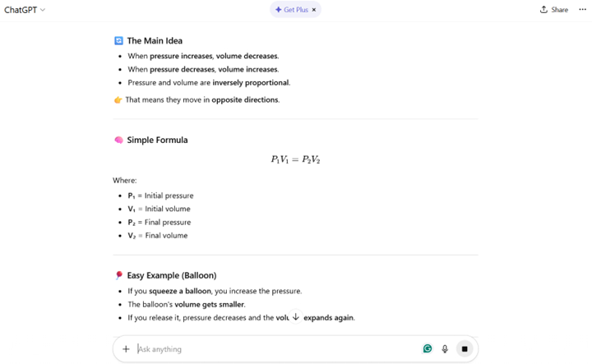592x364 pixels.
Task: Click the balloon emoji beside Easy Example
Action: click(118, 275)
